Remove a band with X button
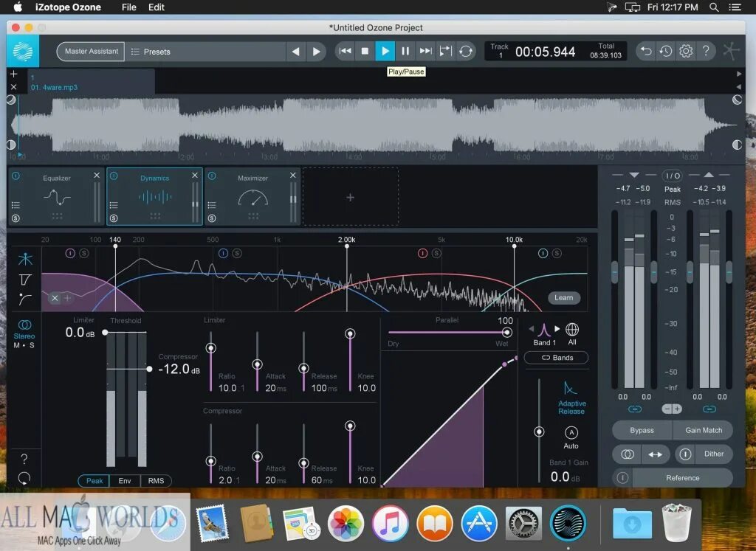The height and width of the screenshot is (551, 756). [x=55, y=298]
